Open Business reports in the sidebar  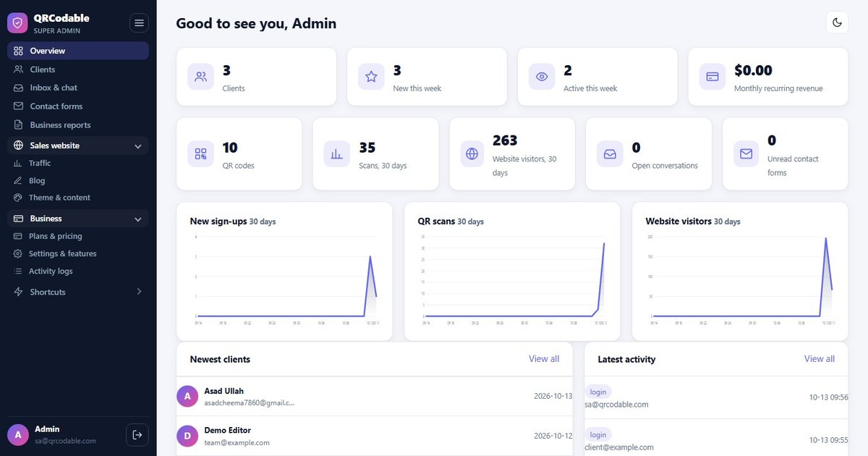[x=78, y=125]
